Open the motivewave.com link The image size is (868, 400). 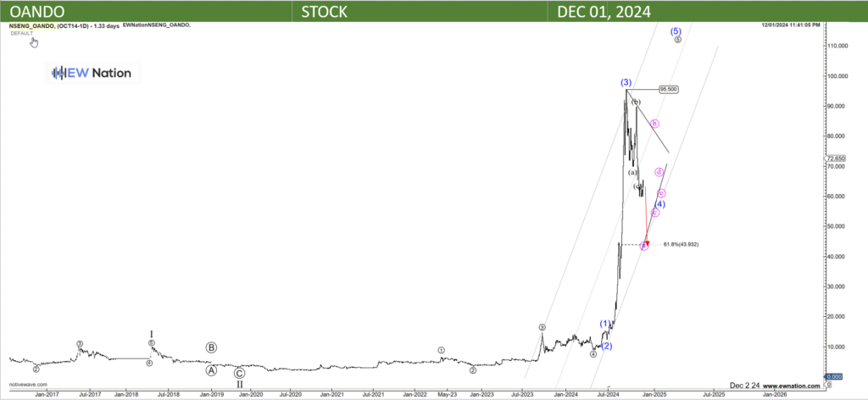[28, 384]
